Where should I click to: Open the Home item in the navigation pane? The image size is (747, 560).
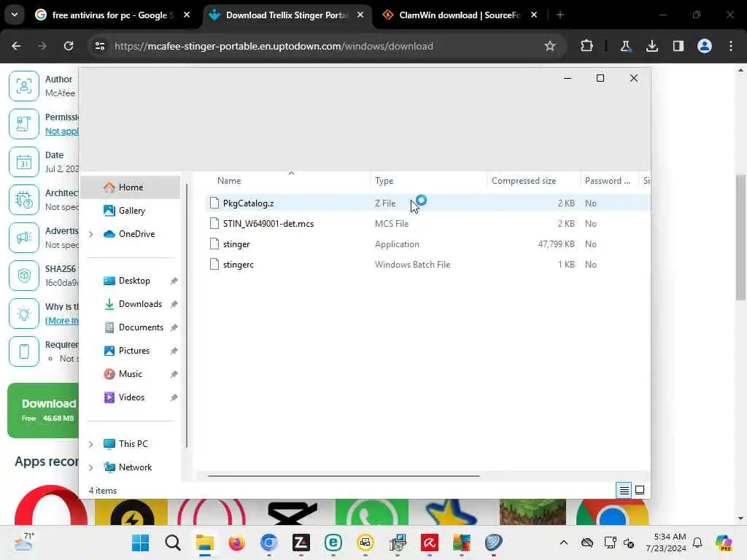coord(130,187)
